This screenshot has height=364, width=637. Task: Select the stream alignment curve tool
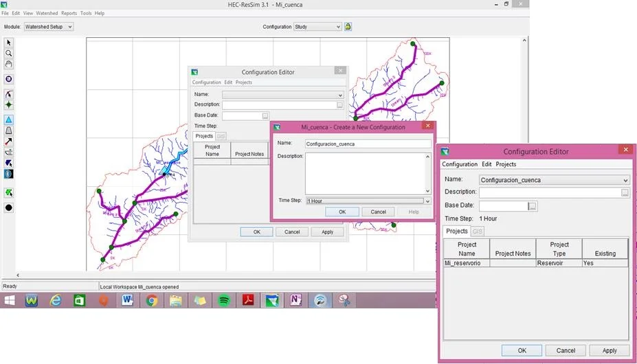pos(8,94)
